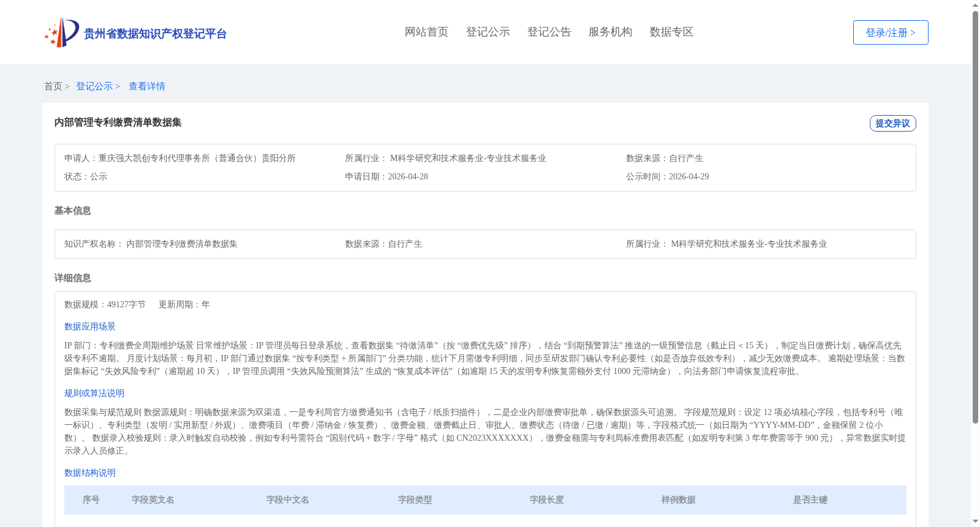Click the 详细信息 section heading
Image resolution: width=980 pixels, height=527 pixels.
[x=72, y=278]
